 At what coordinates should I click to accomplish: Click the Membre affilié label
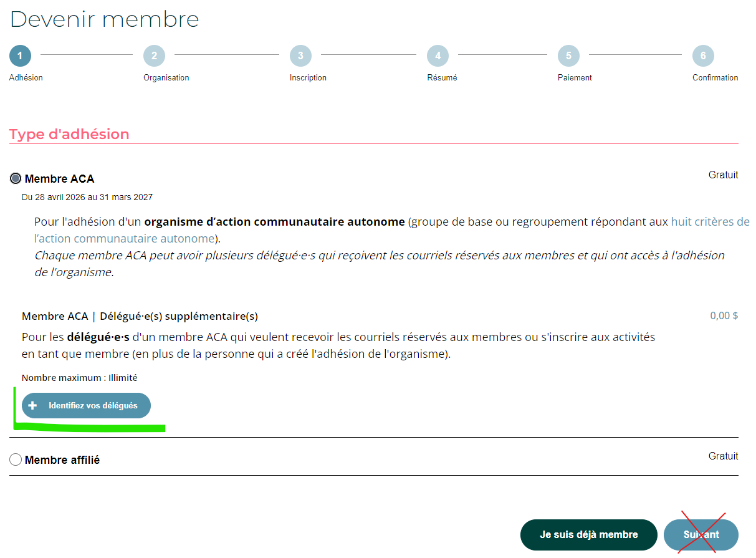[x=62, y=460]
